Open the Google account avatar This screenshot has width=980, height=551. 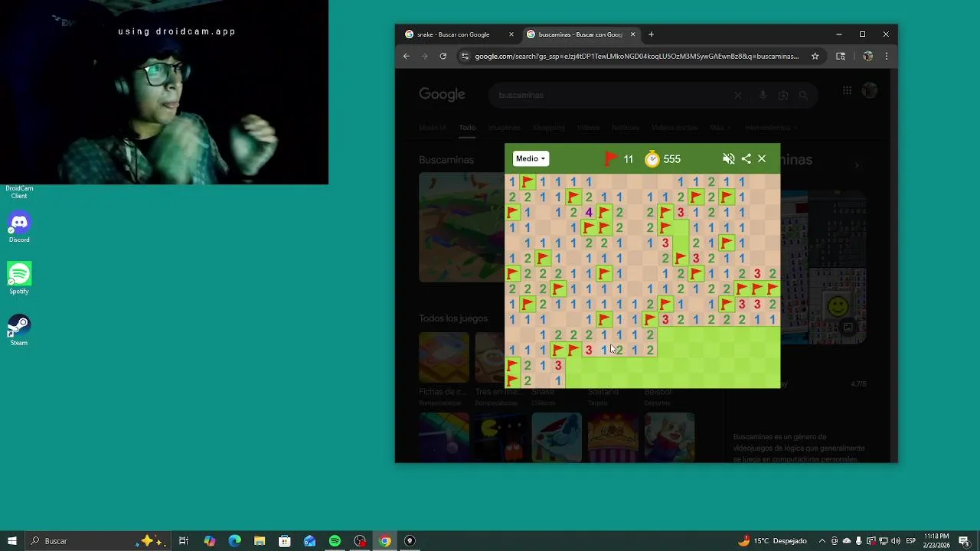869,90
